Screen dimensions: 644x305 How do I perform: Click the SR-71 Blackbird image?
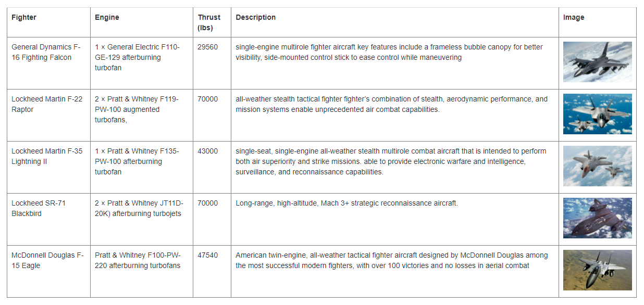pyautogui.click(x=597, y=218)
